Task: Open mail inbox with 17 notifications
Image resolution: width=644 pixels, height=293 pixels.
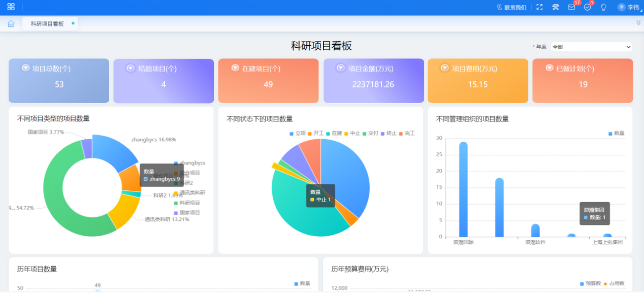Action: tap(571, 7)
